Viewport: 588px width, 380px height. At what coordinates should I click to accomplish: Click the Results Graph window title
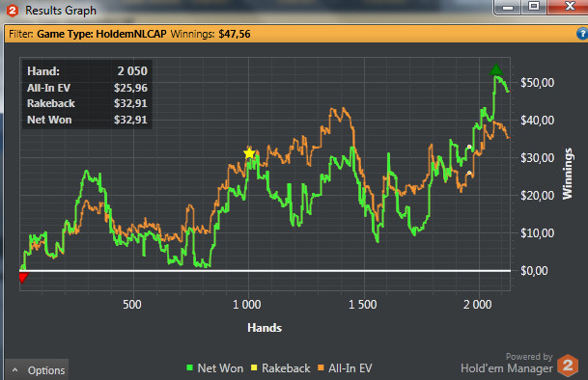pos(61,11)
